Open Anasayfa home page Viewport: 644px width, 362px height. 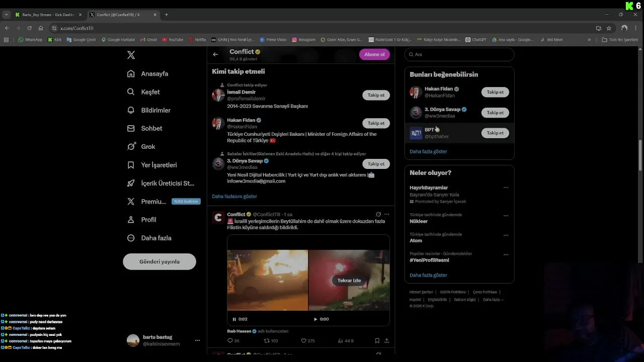coord(147,73)
